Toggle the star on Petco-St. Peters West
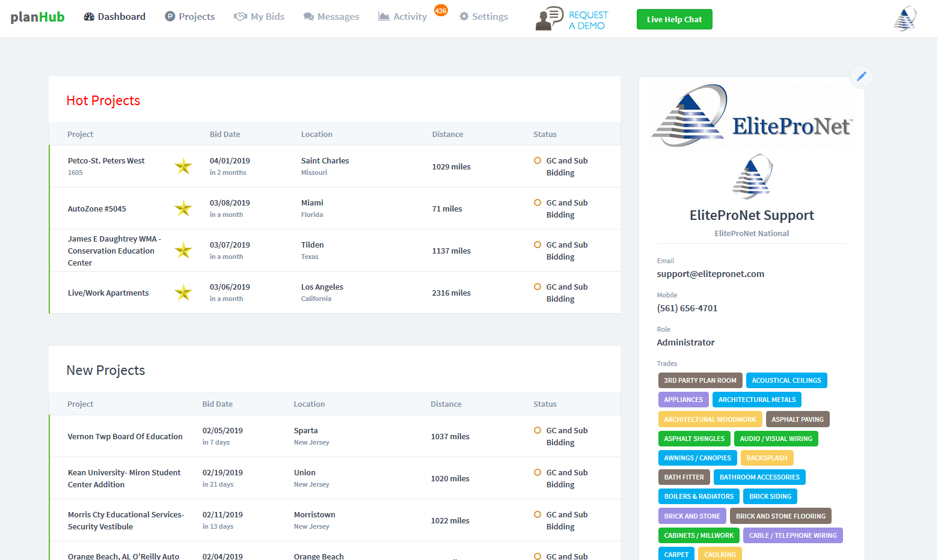This screenshot has height=560, width=938. pyautogui.click(x=183, y=166)
